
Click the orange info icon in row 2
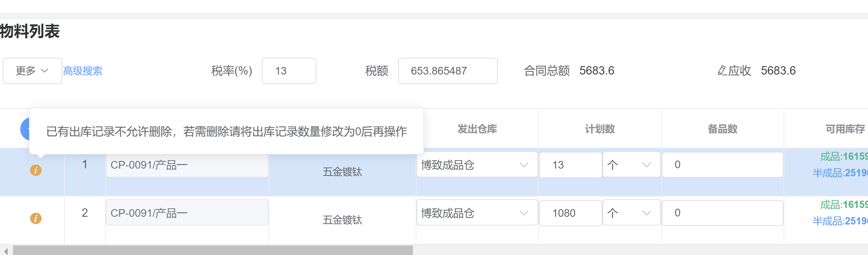pos(36,218)
